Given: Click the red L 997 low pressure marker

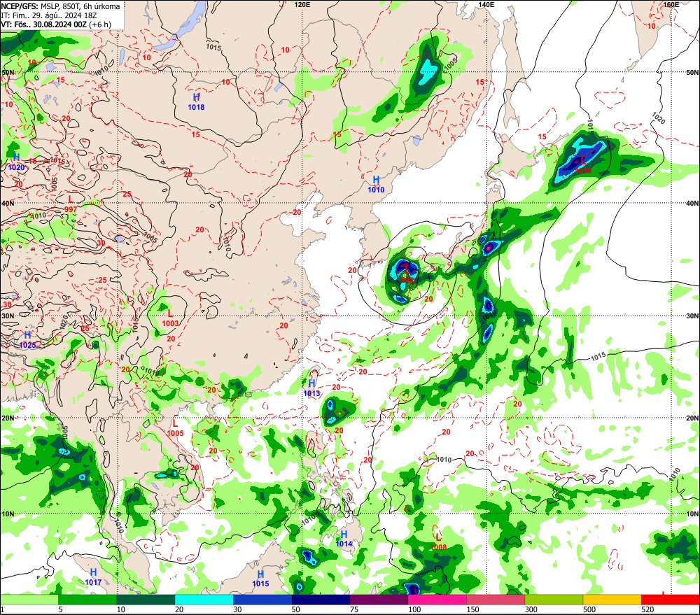Looking at the screenshot, I should point(71,204).
